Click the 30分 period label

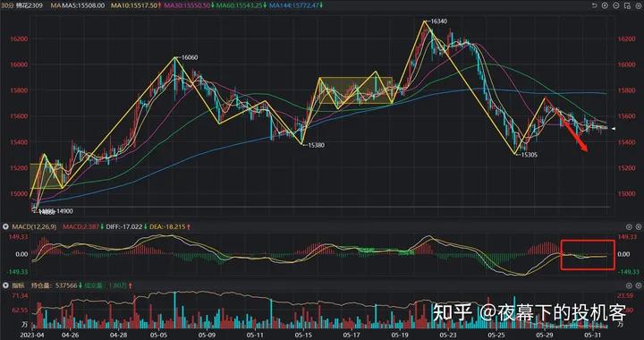(x=7, y=5)
